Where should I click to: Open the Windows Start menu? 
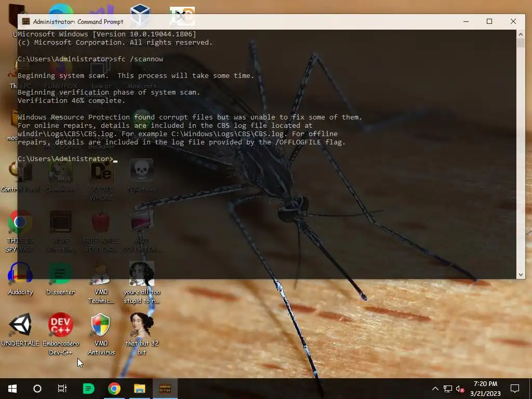pyautogui.click(x=12, y=389)
